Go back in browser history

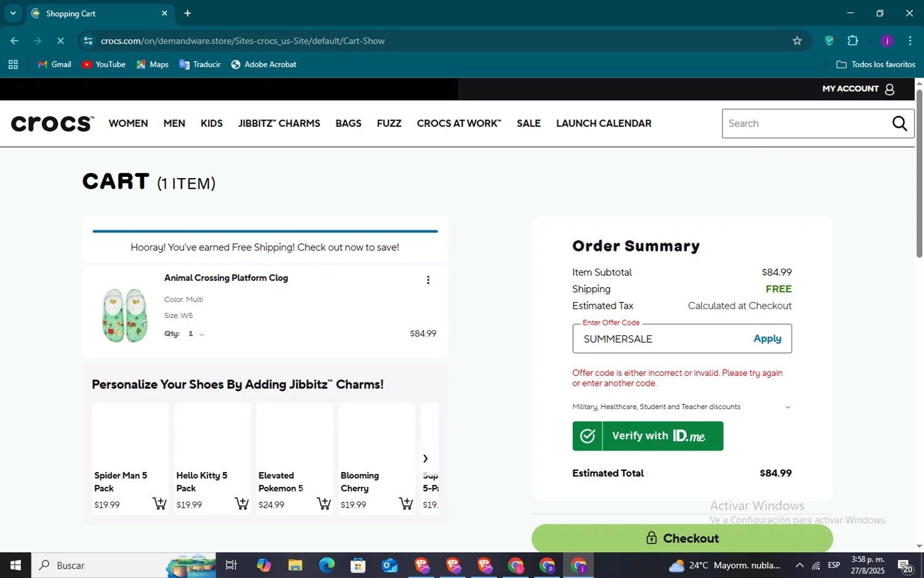tap(14, 41)
